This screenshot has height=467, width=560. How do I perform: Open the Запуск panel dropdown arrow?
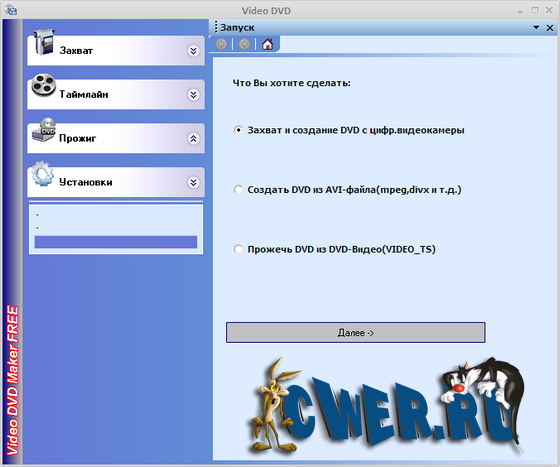coord(536,27)
